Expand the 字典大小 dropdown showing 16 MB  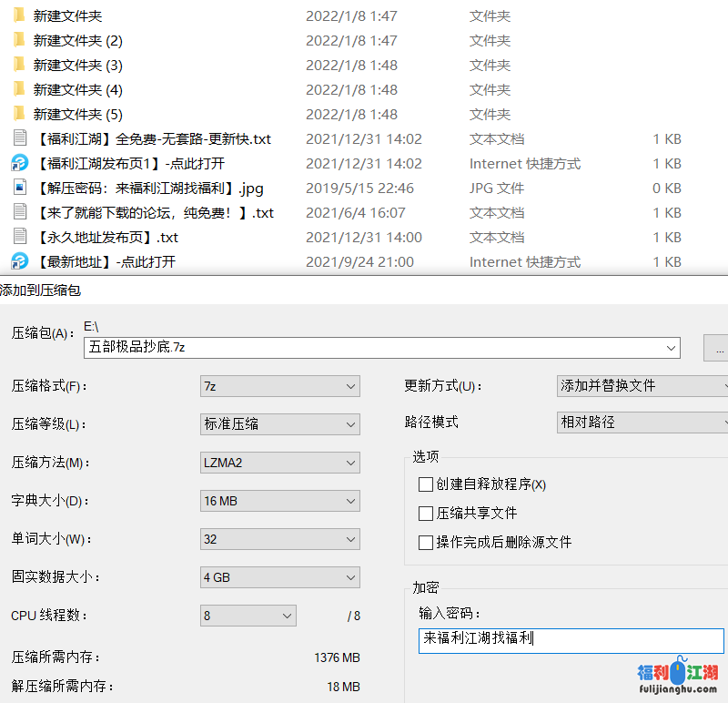[279, 501]
